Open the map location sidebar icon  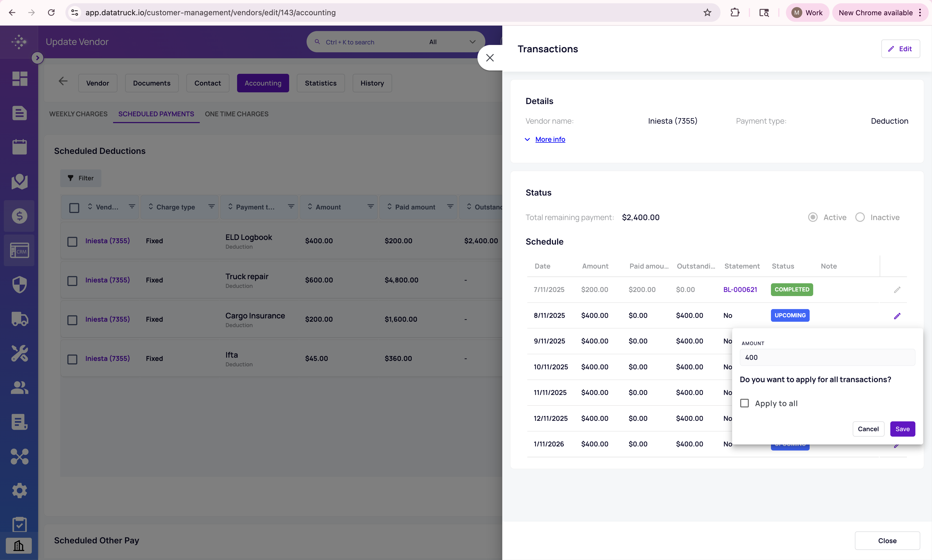tap(19, 181)
